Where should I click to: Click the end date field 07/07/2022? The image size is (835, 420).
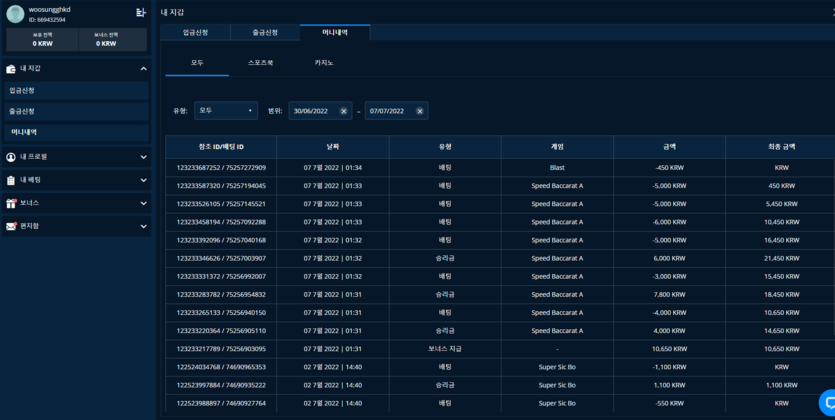(x=396, y=111)
